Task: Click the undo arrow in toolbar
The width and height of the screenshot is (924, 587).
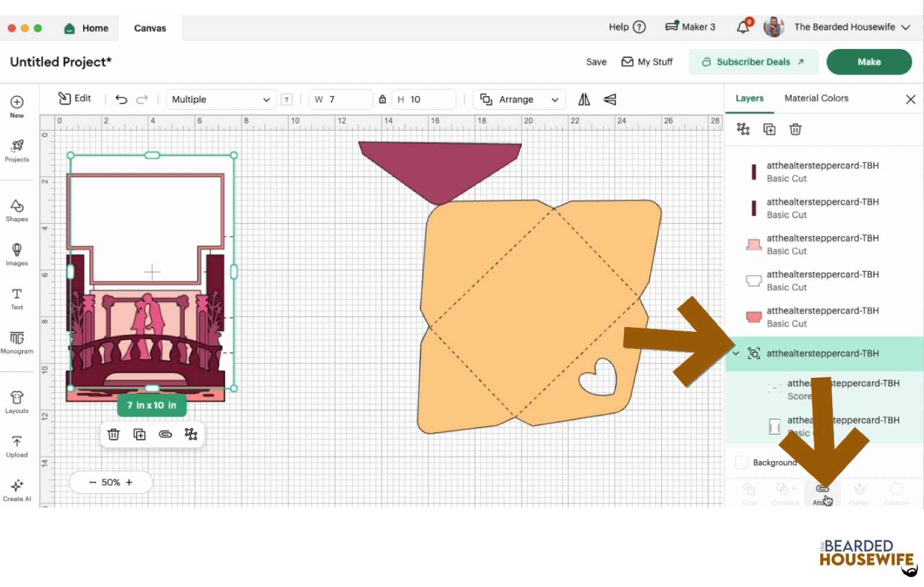Action: tap(121, 99)
